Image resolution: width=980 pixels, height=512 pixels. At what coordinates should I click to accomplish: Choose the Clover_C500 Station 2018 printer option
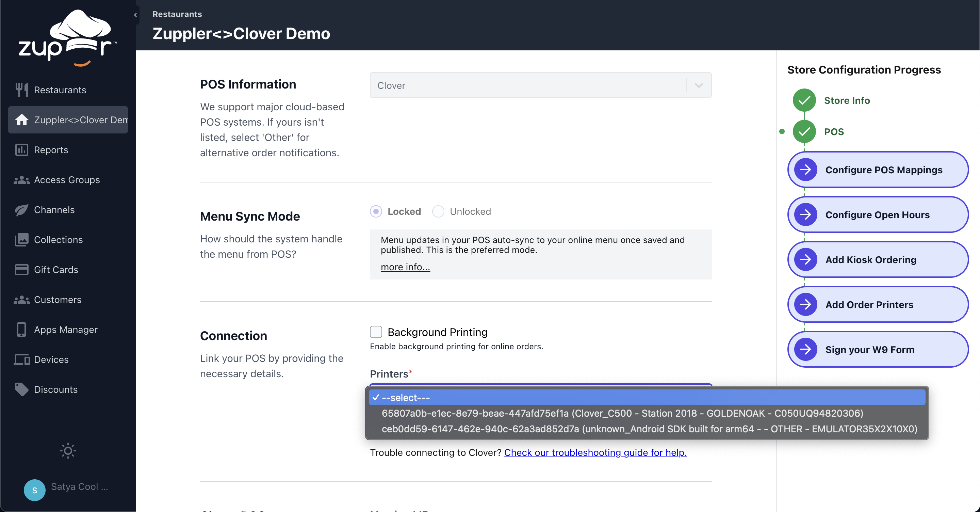622,413
